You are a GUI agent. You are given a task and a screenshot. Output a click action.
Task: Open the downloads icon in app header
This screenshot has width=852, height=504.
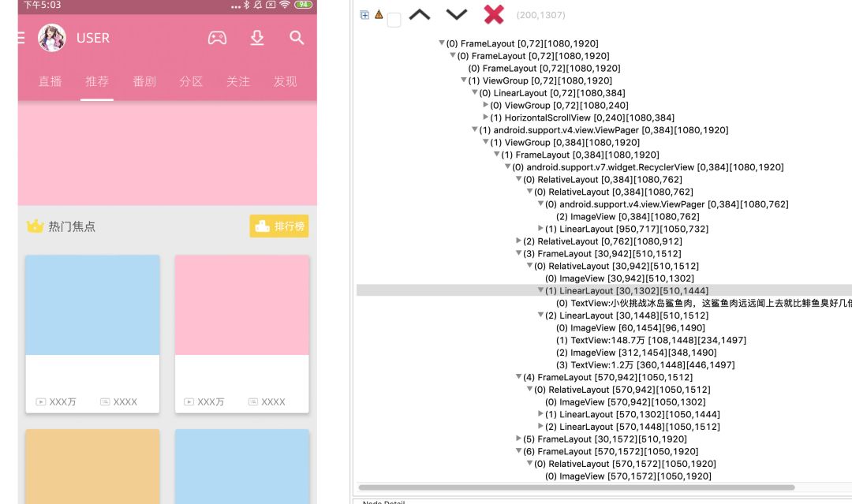coord(257,38)
